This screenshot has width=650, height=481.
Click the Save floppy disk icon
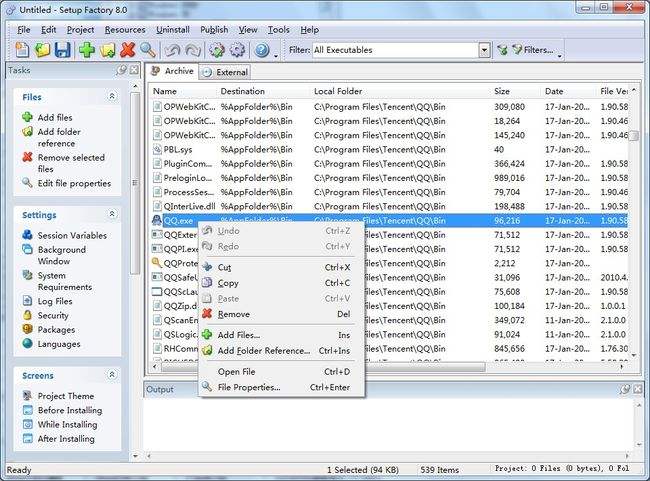pos(62,50)
